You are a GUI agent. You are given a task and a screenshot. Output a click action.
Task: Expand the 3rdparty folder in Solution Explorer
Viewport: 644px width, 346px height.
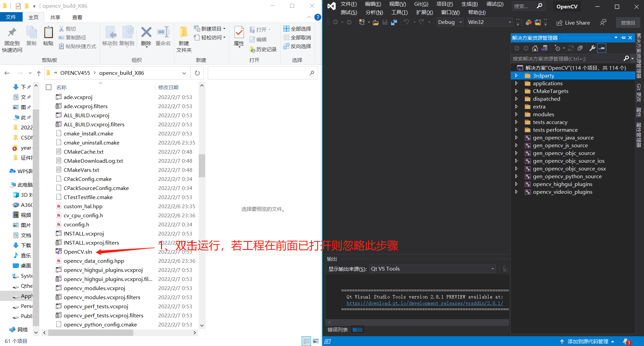tap(516, 76)
